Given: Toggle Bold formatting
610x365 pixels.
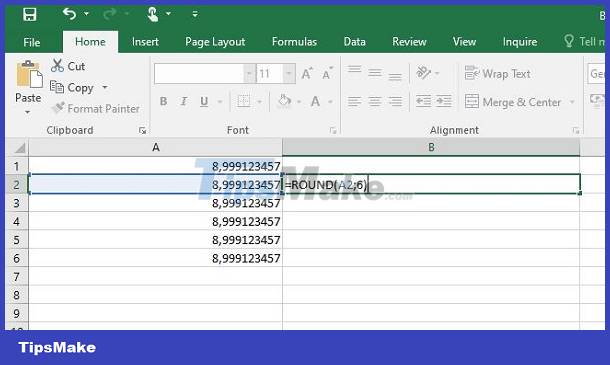Looking at the screenshot, I should pyautogui.click(x=163, y=102).
